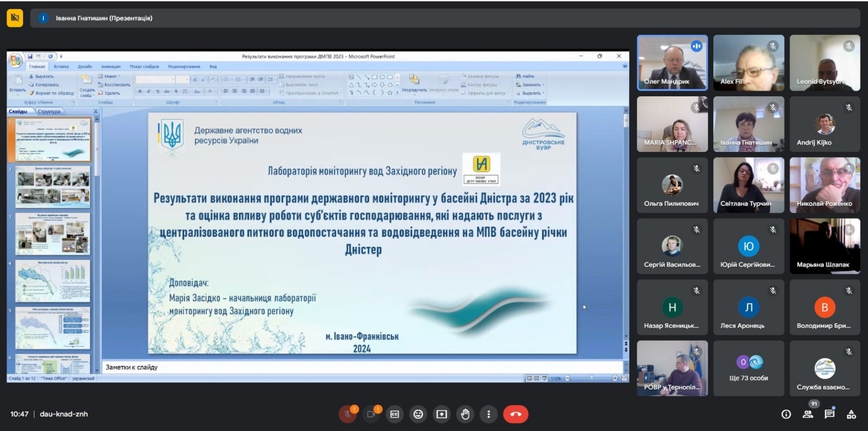Open the Рецензирование ribbon tab
Viewport: 868px width, 431px height.
184,66
